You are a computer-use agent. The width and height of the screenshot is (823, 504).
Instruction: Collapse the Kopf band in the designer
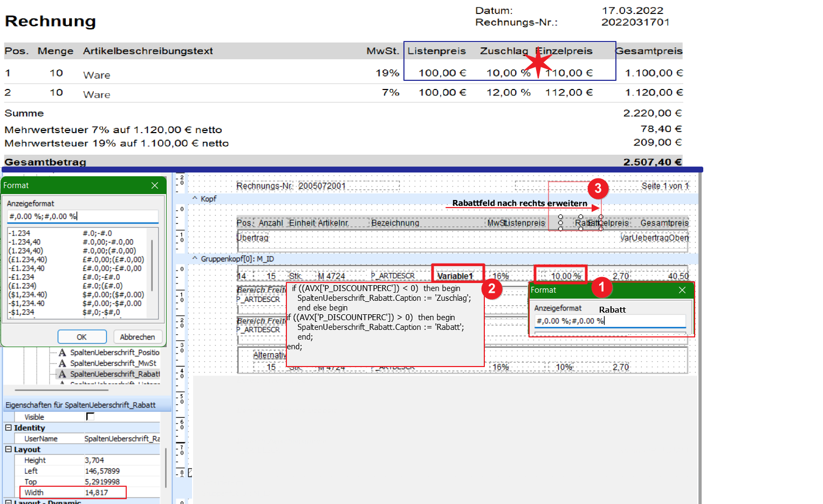(195, 199)
